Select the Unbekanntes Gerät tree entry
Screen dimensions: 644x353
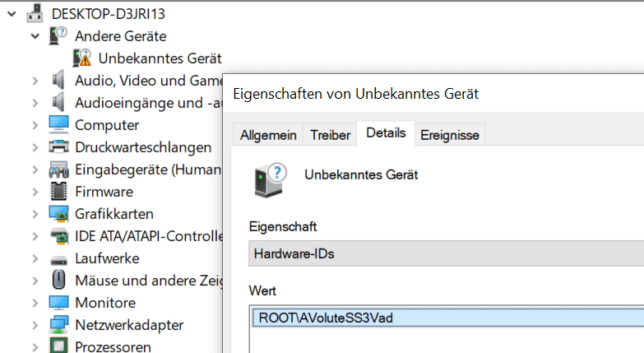tap(160, 58)
